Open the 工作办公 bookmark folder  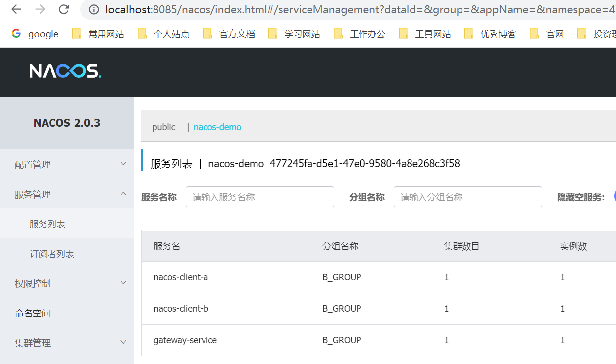[359, 34]
